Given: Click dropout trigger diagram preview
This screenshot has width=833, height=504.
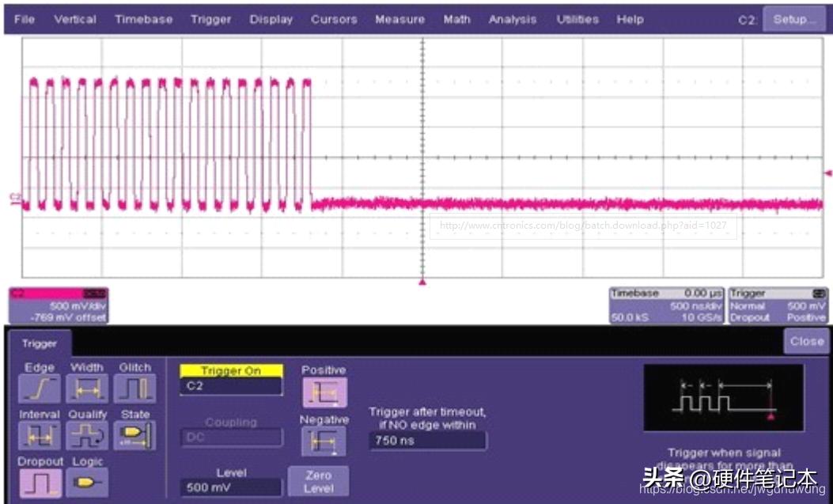Looking at the screenshot, I should coord(724,397).
